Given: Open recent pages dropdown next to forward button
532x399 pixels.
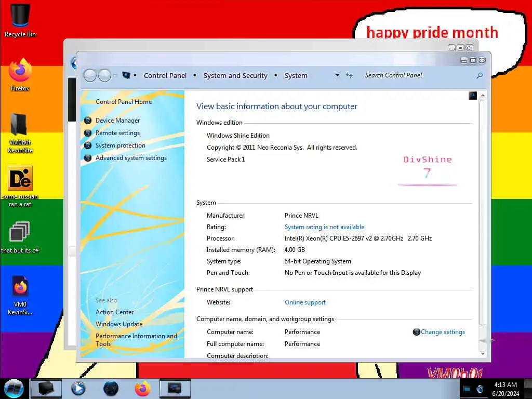Looking at the screenshot, I should (115, 75).
